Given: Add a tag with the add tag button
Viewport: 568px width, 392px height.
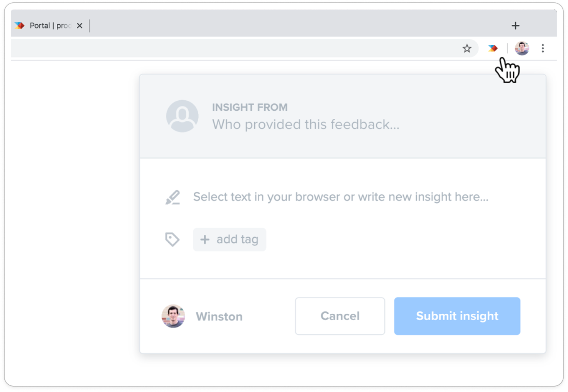Looking at the screenshot, I should tap(230, 240).
